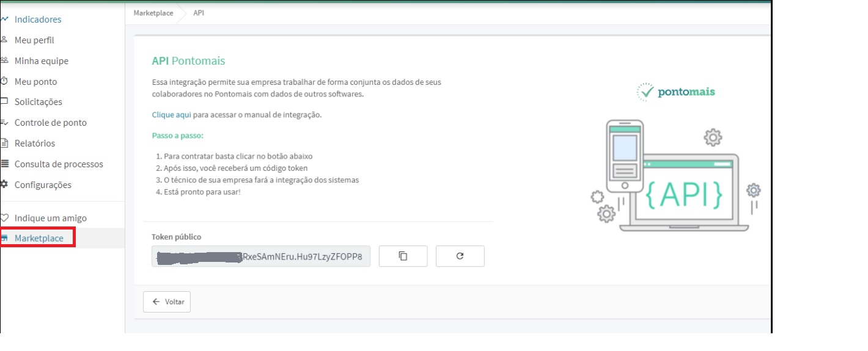Viewport: 868px width, 351px height.
Task: Click the Meu ponto clock icon
Action: (4, 82)
